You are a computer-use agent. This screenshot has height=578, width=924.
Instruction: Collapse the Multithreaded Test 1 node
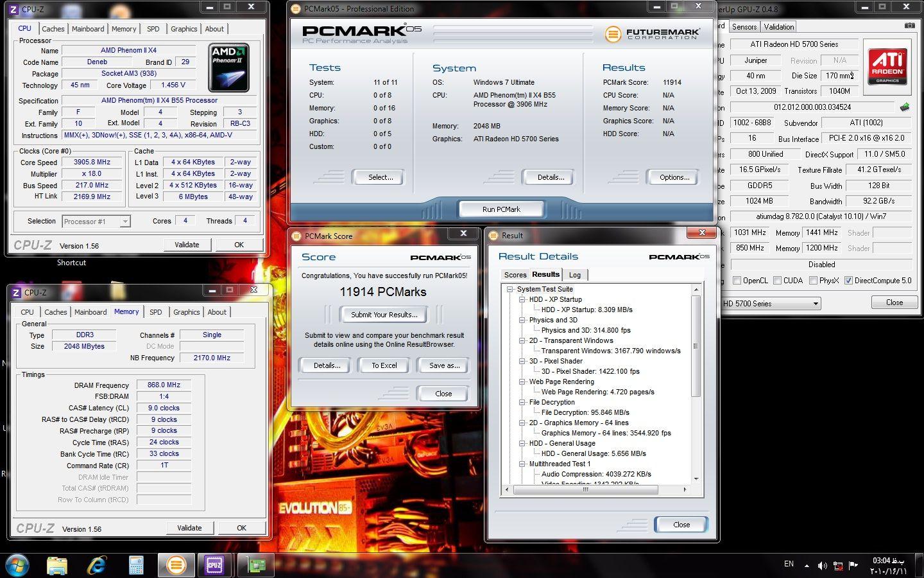[522, 464]
